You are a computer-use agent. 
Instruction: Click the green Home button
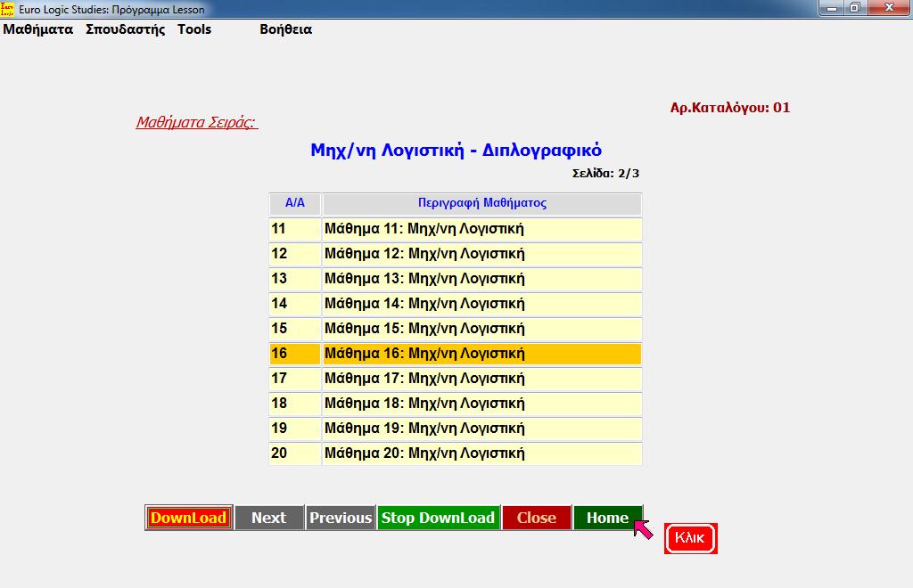[x=607, y=518]
